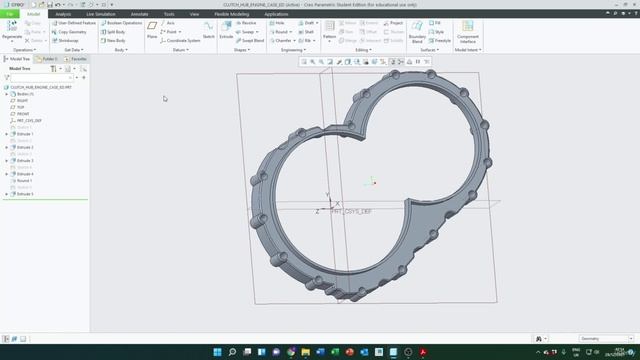Image resolution: width=640 pixels, height=360 pixels.
Task: Expand Extrude 5 in the Model Tree
Action: (x=7, y=194)
